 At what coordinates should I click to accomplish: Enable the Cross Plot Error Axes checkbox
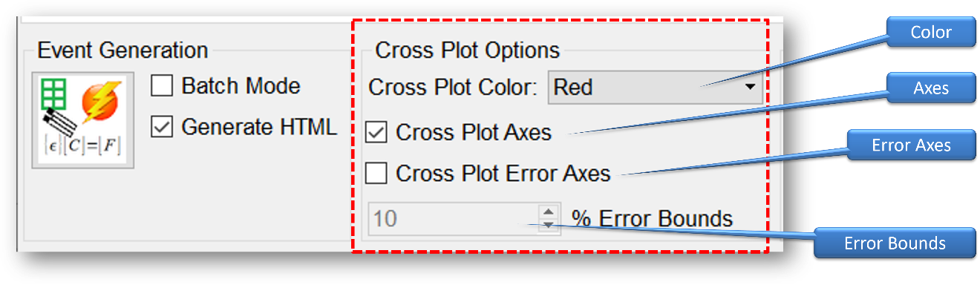pos(377,174)
